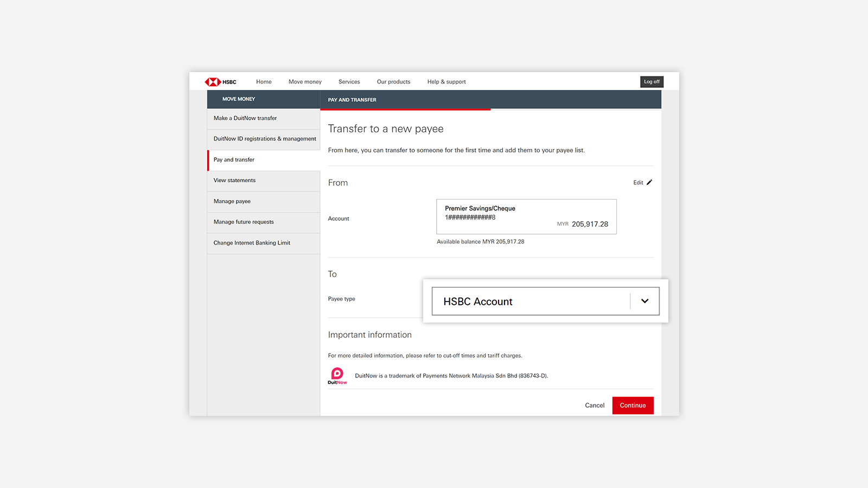Click the Log off button
868x488 pixels.
652,82
